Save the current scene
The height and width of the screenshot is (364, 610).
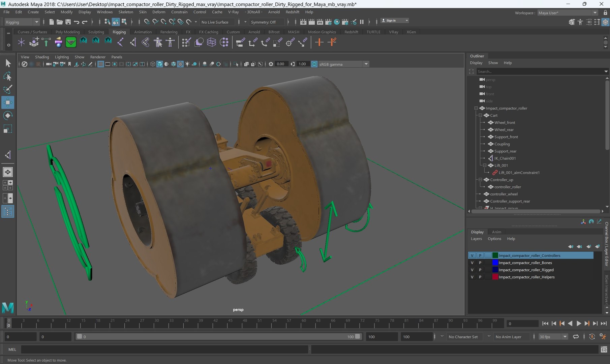68,22
